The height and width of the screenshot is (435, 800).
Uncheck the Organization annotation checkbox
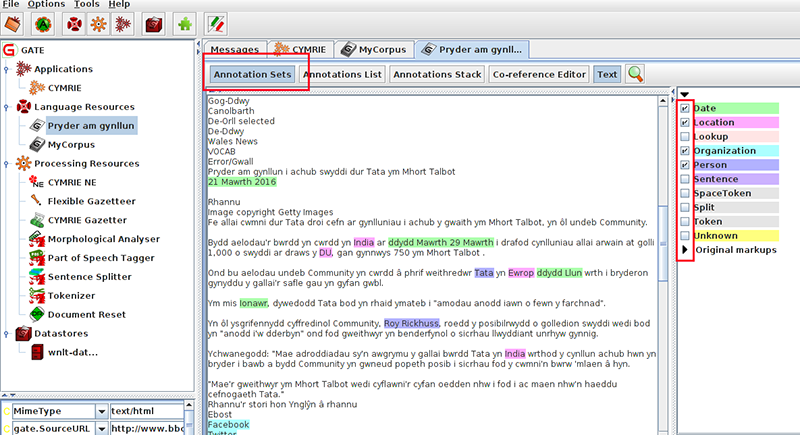coord(685,150)
